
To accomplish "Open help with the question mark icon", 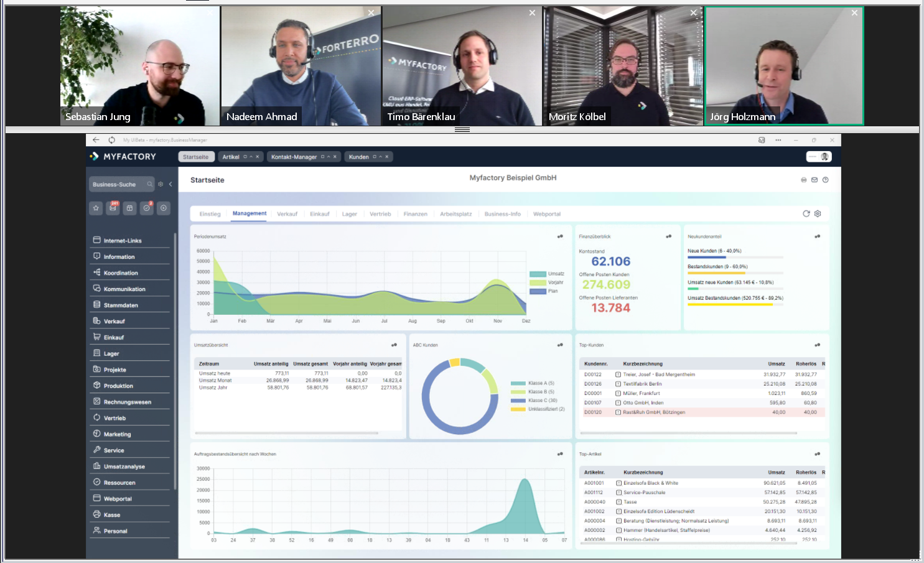I will pos(826,180).
